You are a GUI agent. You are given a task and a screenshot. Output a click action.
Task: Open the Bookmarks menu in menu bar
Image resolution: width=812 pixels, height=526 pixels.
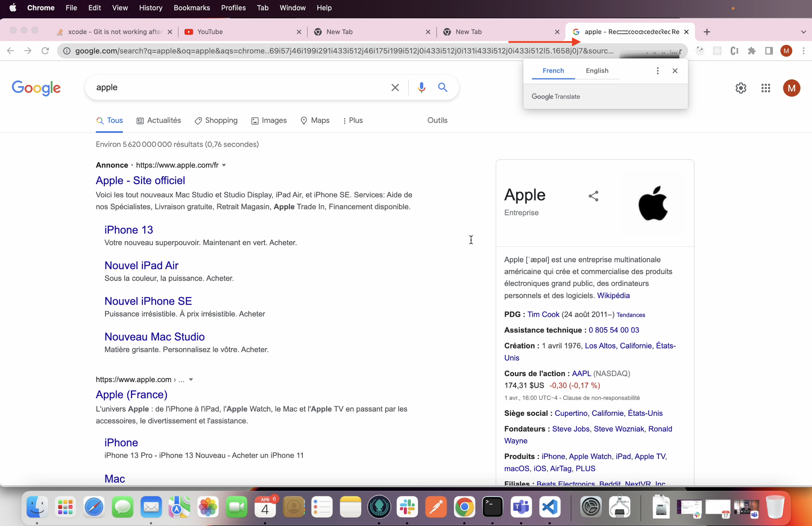click(192, 8)
